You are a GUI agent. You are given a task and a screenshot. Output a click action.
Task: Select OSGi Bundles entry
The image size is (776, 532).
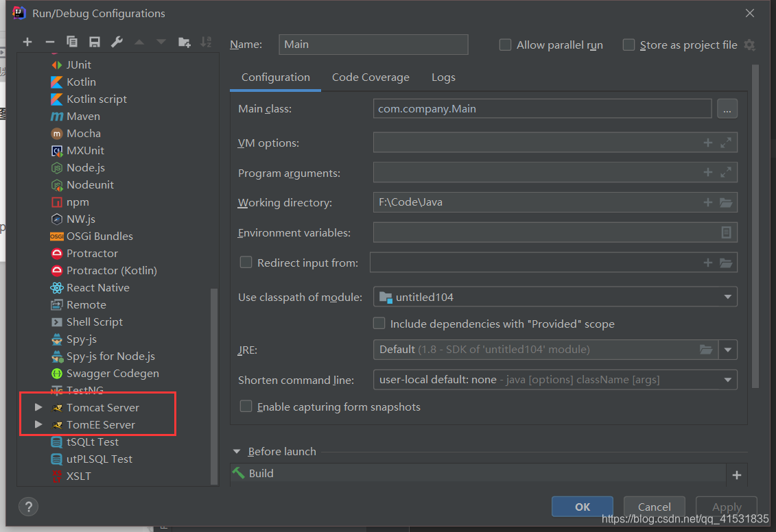91,237
